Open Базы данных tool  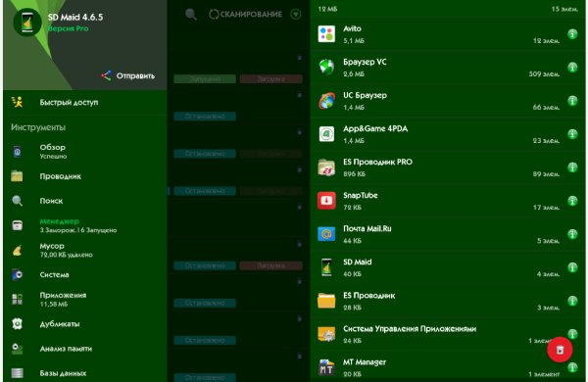coord(84,373)
